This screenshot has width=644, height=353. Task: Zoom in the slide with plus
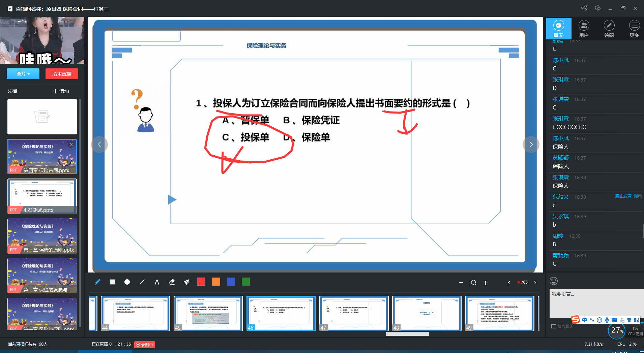tap(486, 283)
